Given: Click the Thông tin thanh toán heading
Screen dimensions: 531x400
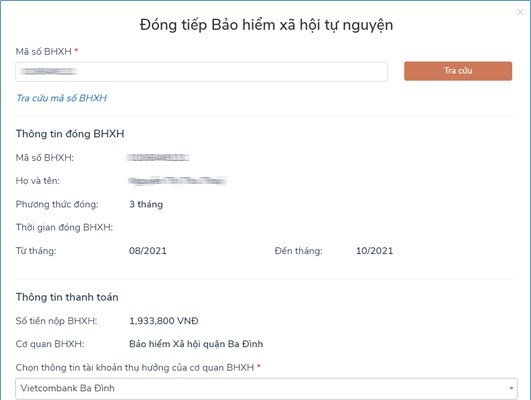Looking at the screenshot, I should (67, 297).
